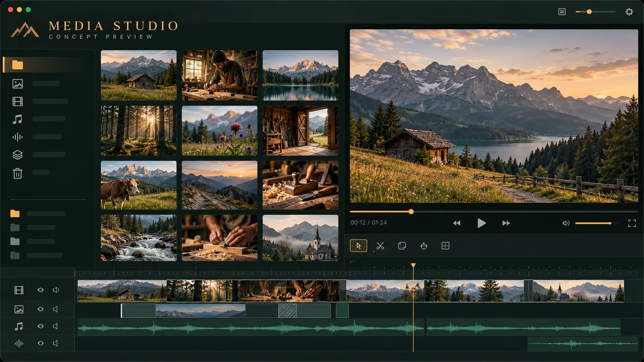
Task: Fast forward the preview playback
Action: coord(506,223)
